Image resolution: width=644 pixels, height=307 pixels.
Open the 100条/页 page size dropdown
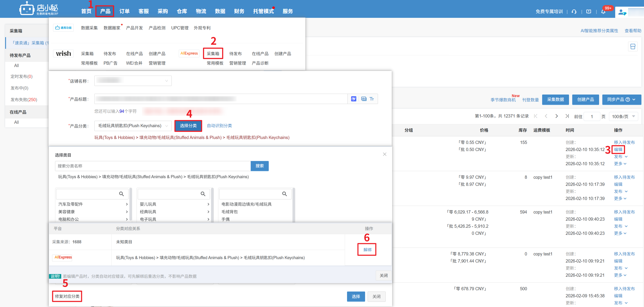tap(623, 116)
